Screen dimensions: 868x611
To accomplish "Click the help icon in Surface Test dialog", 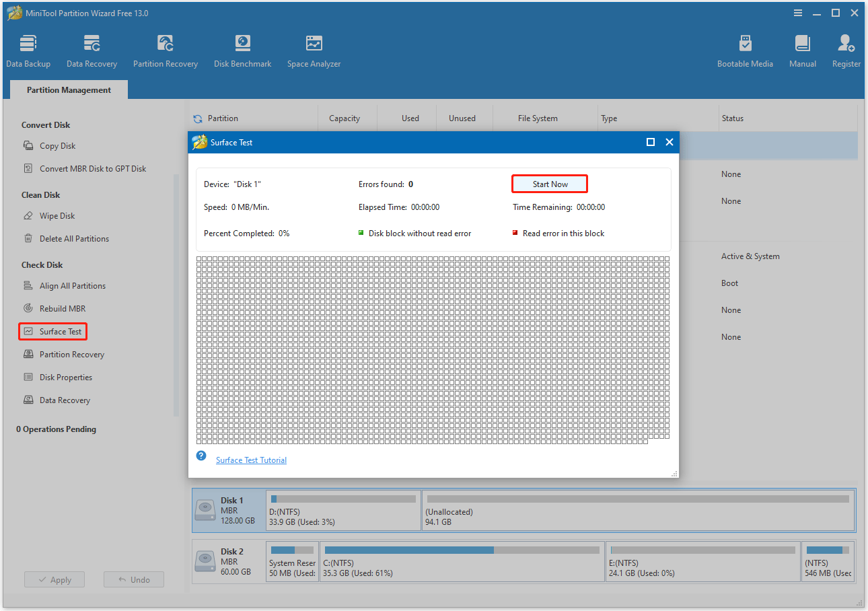I will (201, 456).
